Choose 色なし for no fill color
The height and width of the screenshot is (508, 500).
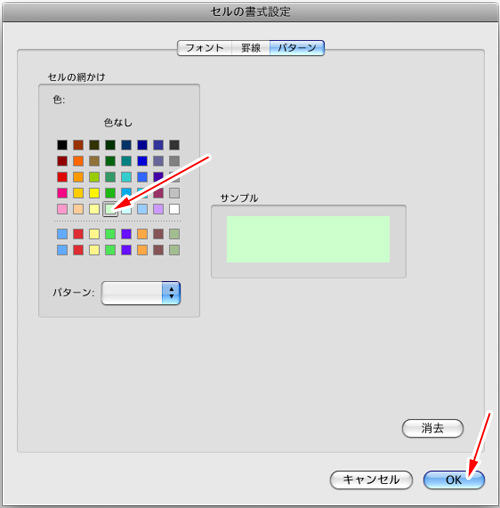(118, 123)
